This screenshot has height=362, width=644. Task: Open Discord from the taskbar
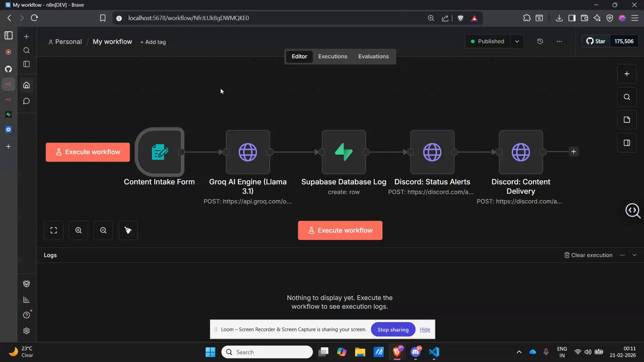(416, 352)
